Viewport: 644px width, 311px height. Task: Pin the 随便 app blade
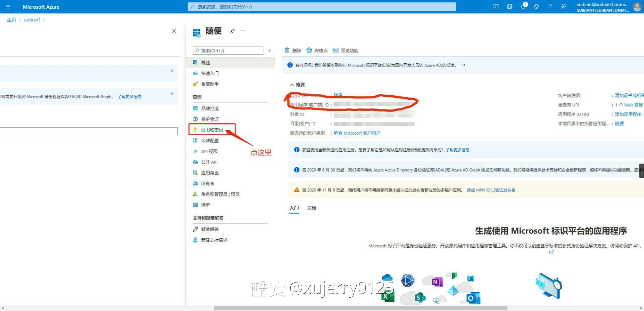point(232,31)
